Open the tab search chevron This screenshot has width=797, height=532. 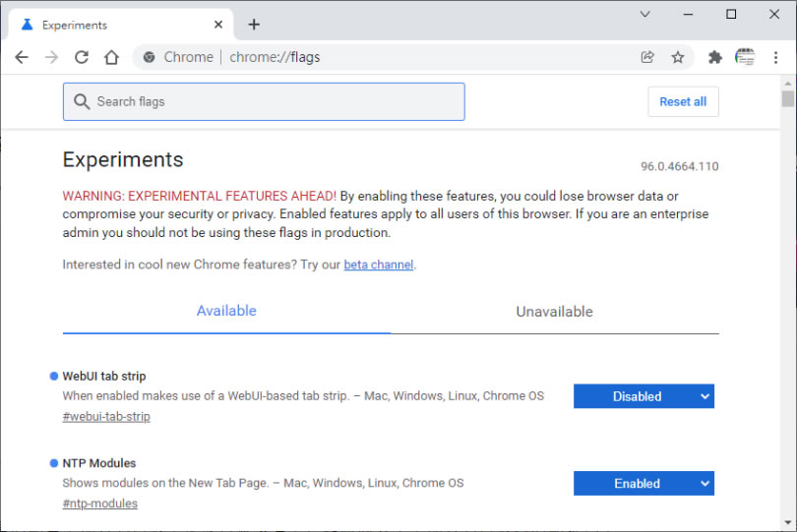click(x=645, y=14)
